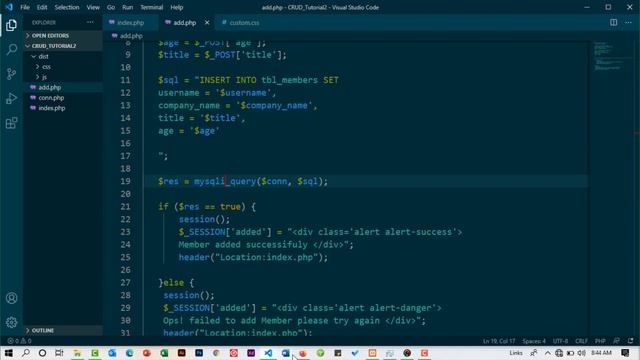
Task: Open Chrome from taskbar
Action: [x=216, y=353]
